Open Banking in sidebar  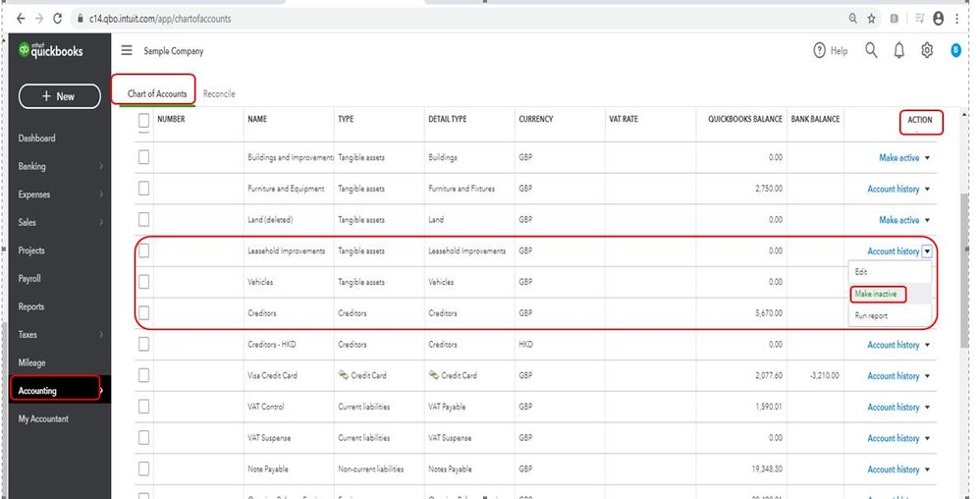(x=31, y=166)
